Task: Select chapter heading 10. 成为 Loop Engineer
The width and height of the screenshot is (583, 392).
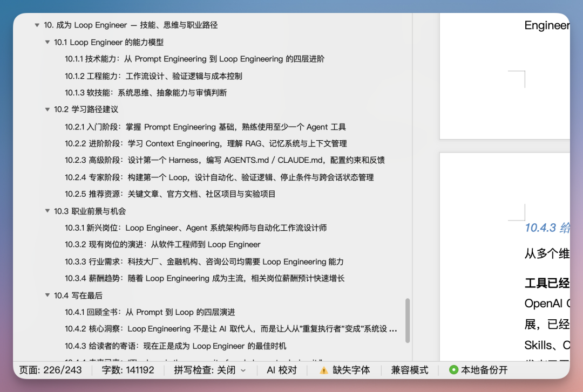Action: 131,25
